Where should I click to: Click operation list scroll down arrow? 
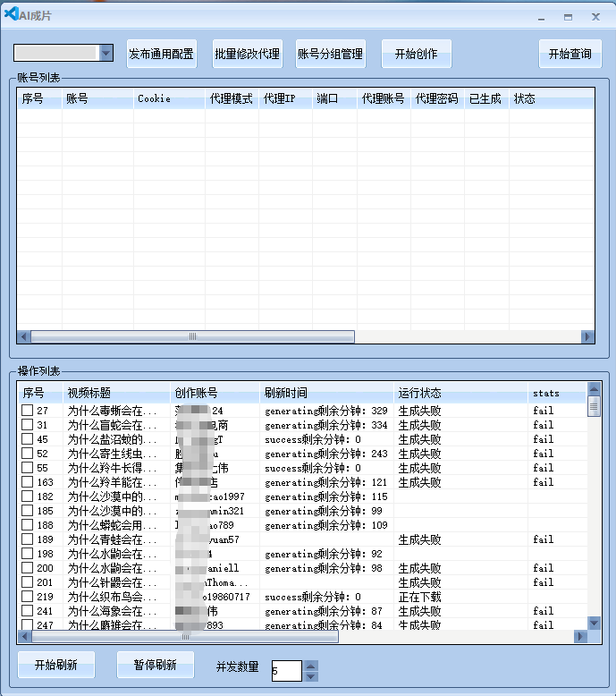tap(595, 623)
